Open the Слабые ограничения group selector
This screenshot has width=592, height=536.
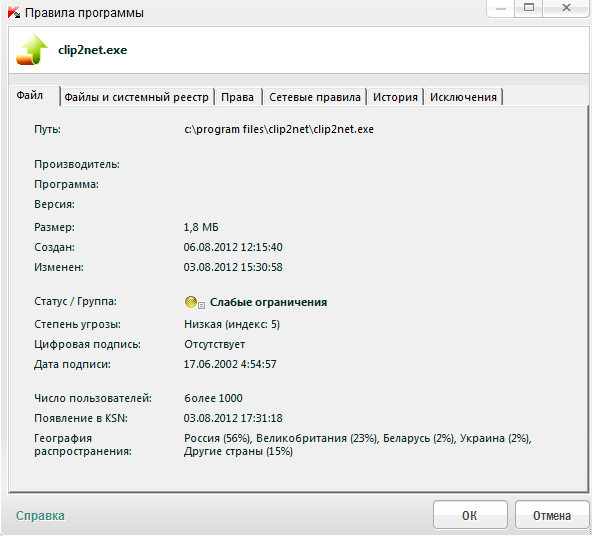[x=268, y=302]
